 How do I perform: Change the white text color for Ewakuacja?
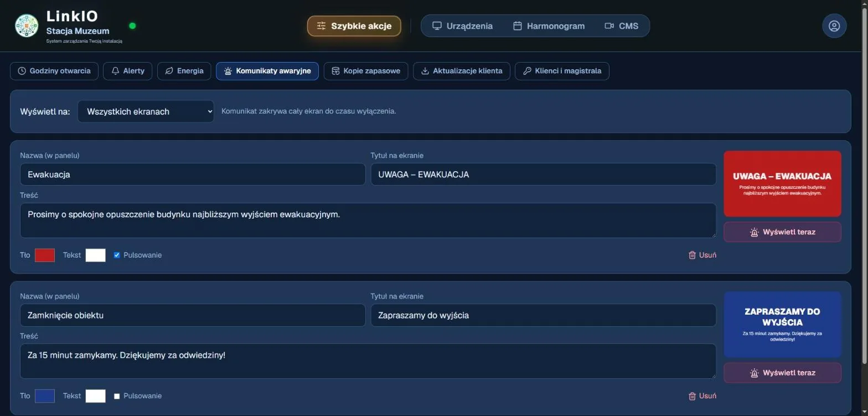click(95, 255)
